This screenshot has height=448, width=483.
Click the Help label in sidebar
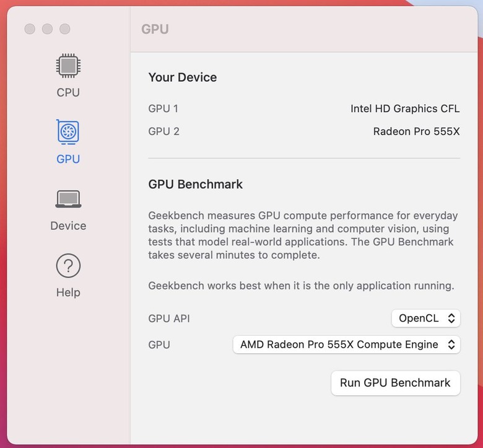pyautogui.click(x=68, y=292)
